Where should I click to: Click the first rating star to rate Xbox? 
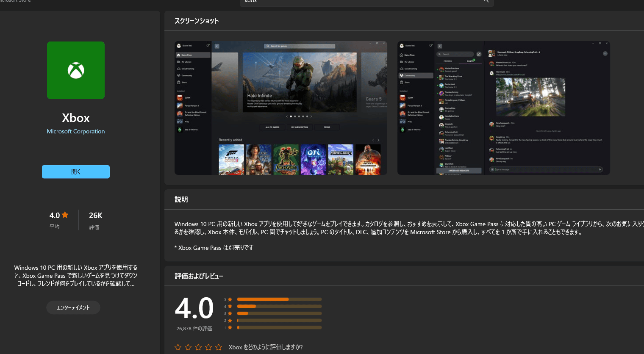178,347
